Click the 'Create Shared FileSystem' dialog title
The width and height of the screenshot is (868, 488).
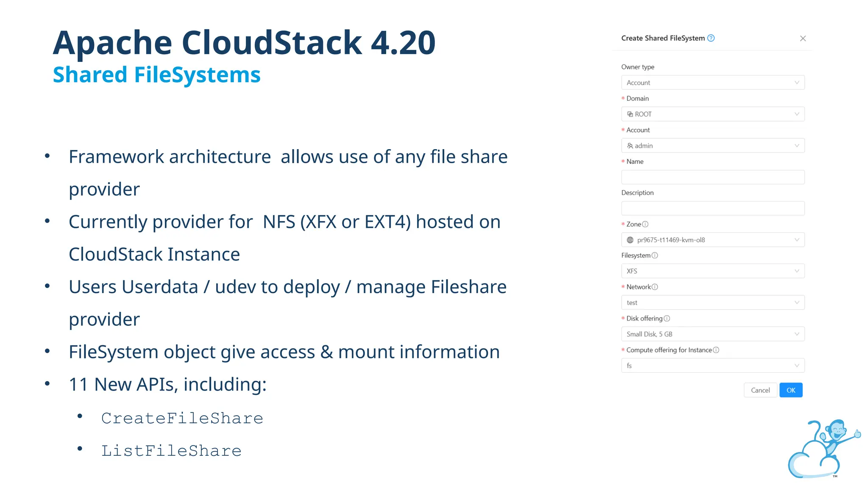[x=663, y=38]
